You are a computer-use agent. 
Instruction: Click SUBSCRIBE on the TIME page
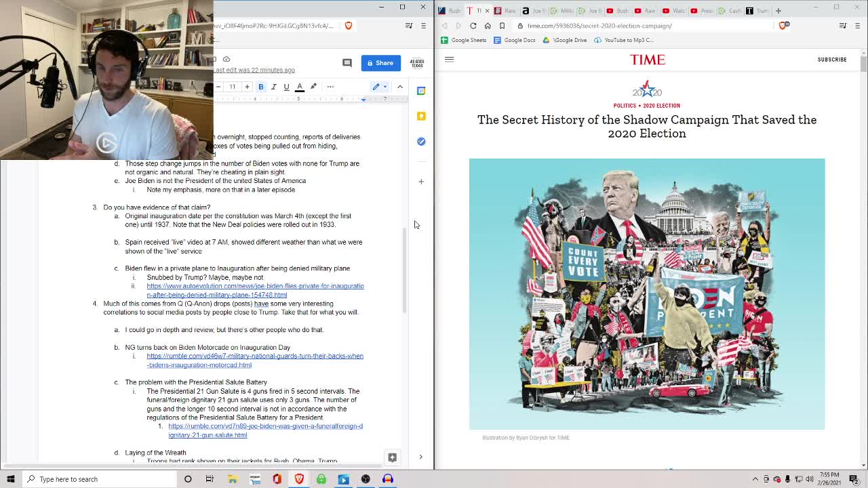[832, 60]
